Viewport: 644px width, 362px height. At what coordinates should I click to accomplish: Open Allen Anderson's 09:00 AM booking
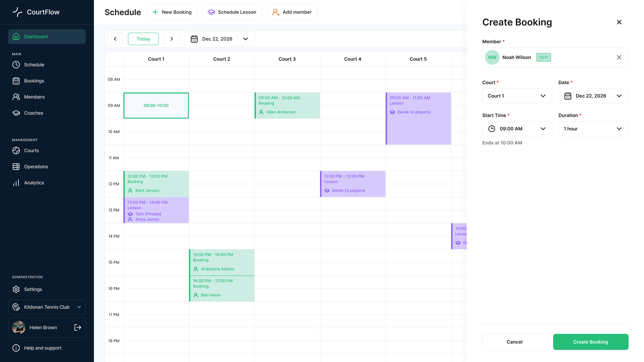(x=287, y=106)
